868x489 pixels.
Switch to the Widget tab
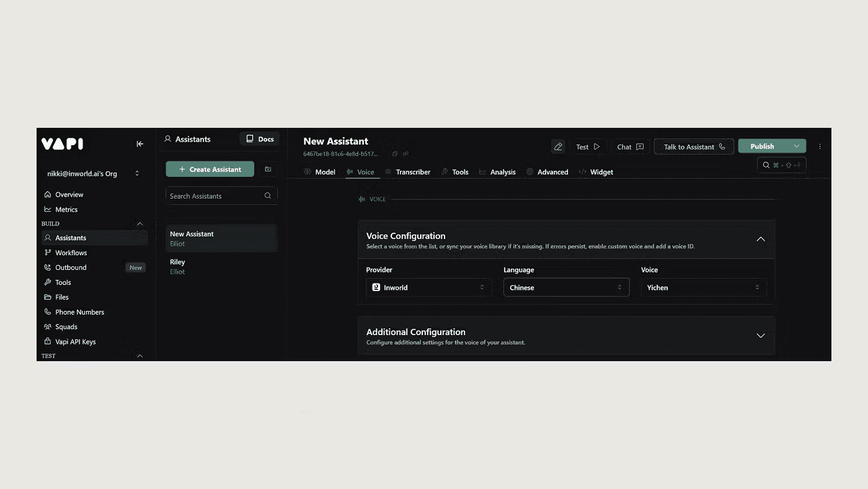point(596,172)
